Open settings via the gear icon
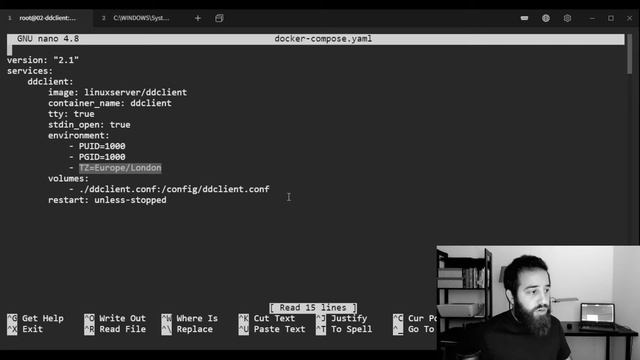The image size is (640, 360). [567, 18]
